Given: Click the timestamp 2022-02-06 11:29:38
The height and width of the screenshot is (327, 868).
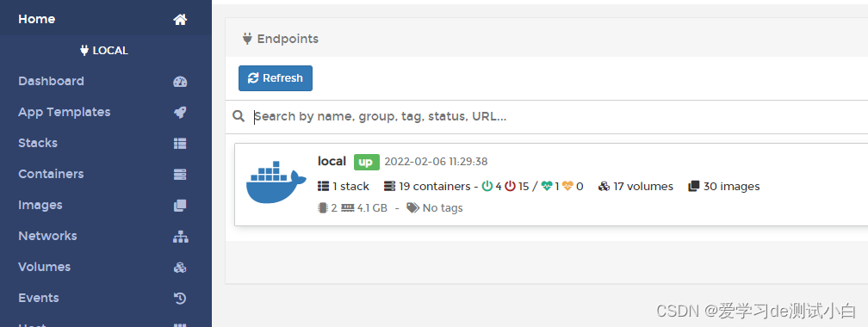Looking at the screenshot, I should [437, 162].
